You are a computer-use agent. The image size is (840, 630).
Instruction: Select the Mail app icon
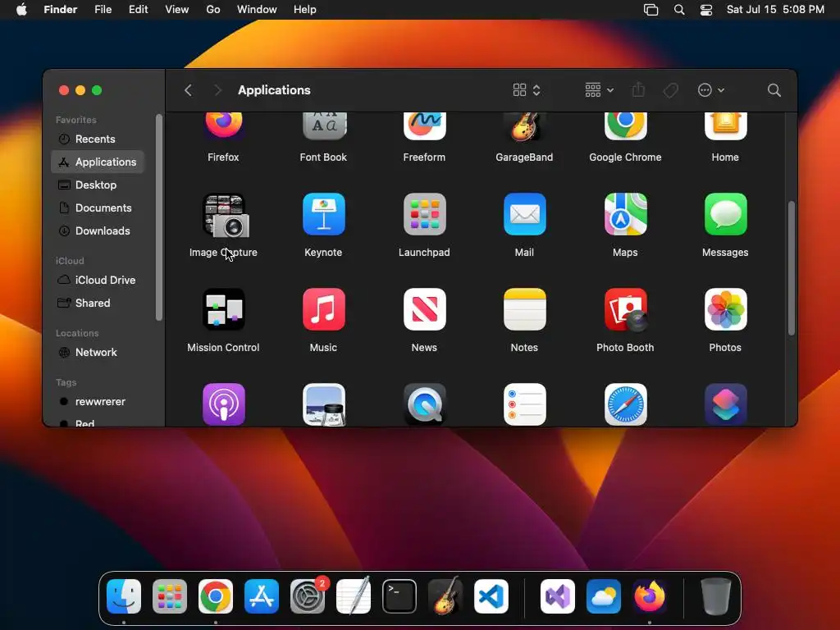(x=524, y=214)
